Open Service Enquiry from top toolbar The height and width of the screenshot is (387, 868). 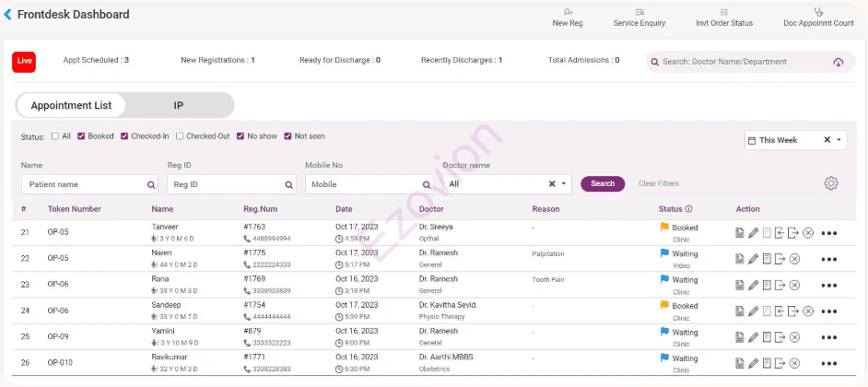[x=639, y=17]
